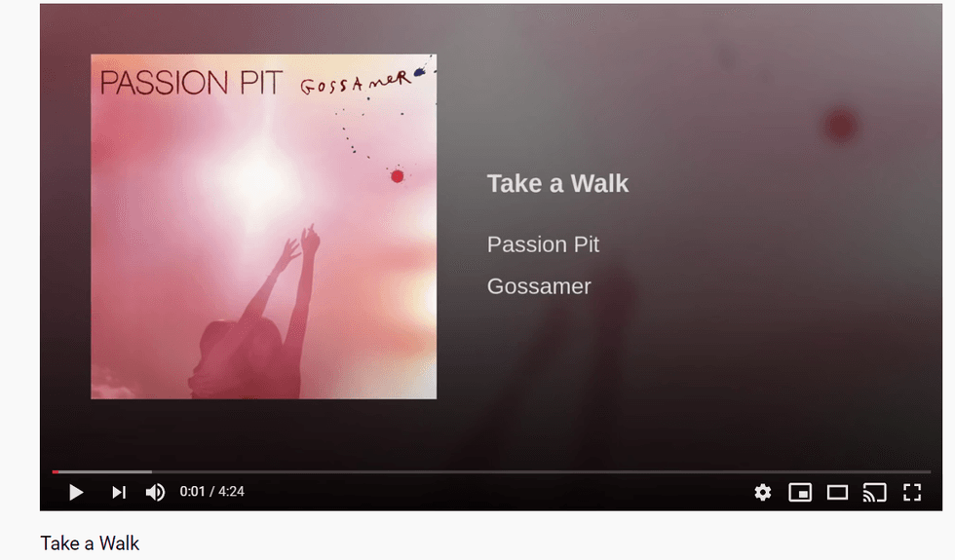Click the Gossamer album cover art

point(264,226)
